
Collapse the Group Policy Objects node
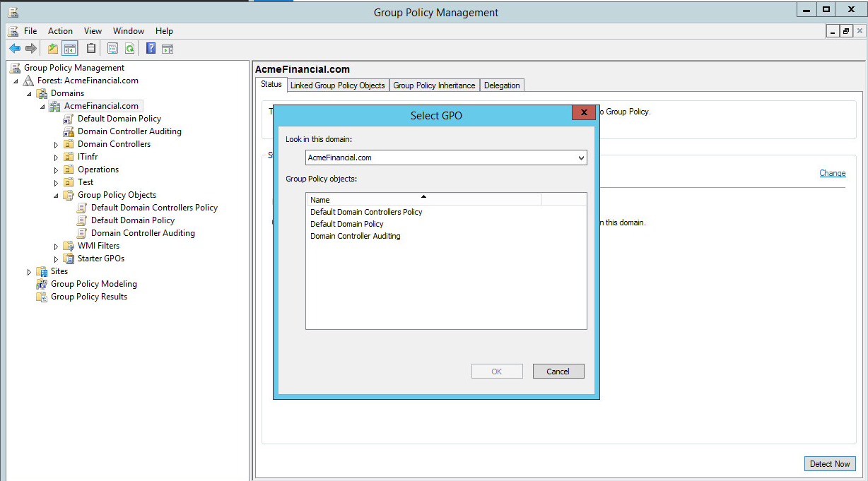coord(57,196)
